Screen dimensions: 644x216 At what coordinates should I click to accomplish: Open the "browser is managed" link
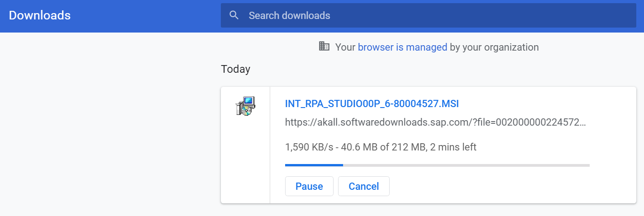click(x=402, y=47)
